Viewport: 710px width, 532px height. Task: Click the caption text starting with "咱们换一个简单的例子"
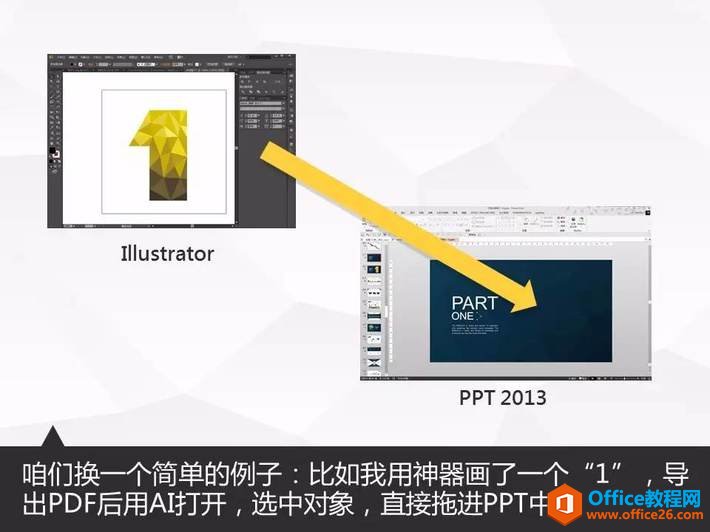pyautogui.click(x=355, y=489)
